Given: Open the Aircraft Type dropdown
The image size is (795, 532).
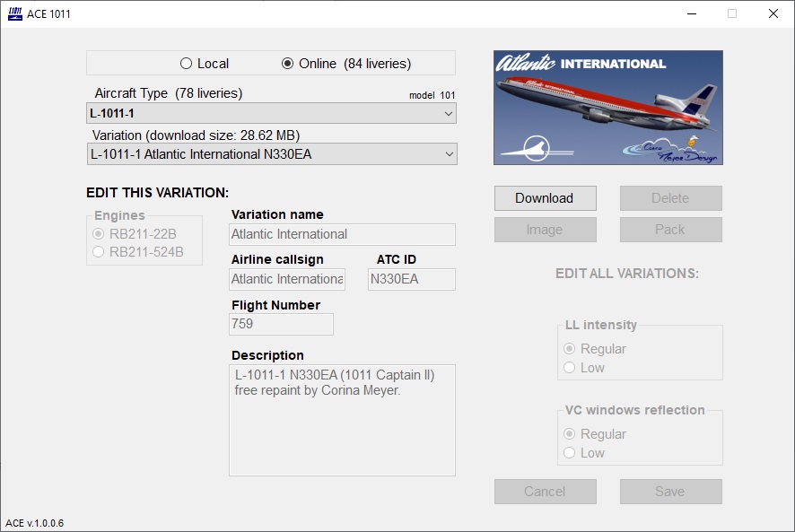Looking at the screenshot, I should click(x=271, y=114).
